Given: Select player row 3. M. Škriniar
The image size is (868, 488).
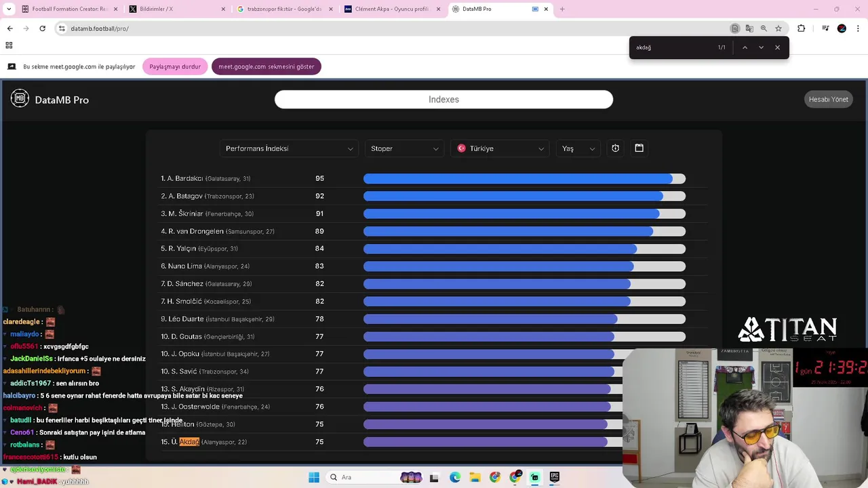Looking at the screenshot, I should pyautogui.click(x=434, y=213).
